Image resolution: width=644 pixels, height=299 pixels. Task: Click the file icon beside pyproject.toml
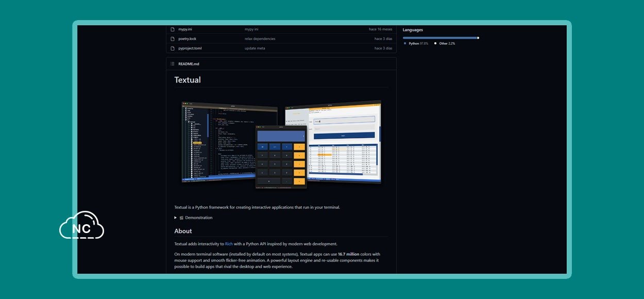coord(173,48)
